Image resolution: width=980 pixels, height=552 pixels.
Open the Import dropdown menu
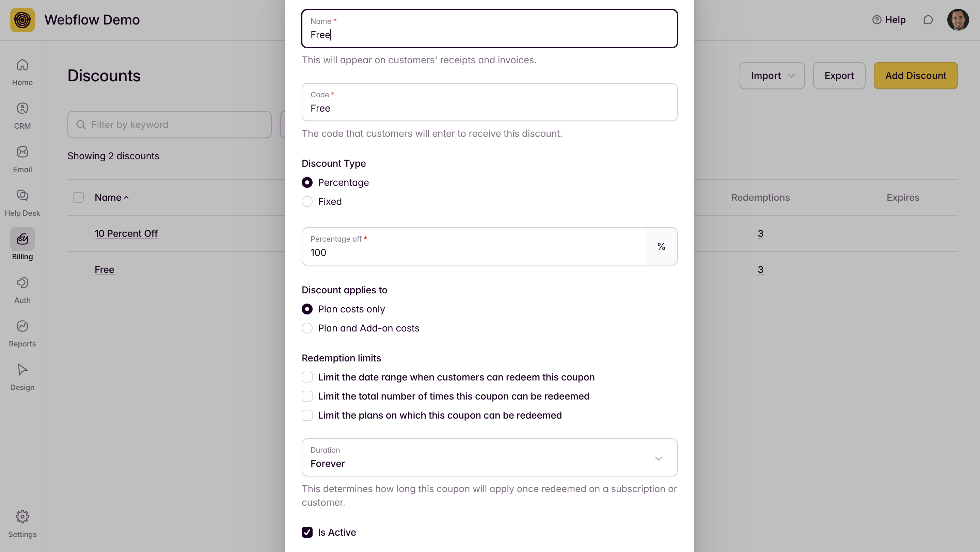click(x=772, y=76)
